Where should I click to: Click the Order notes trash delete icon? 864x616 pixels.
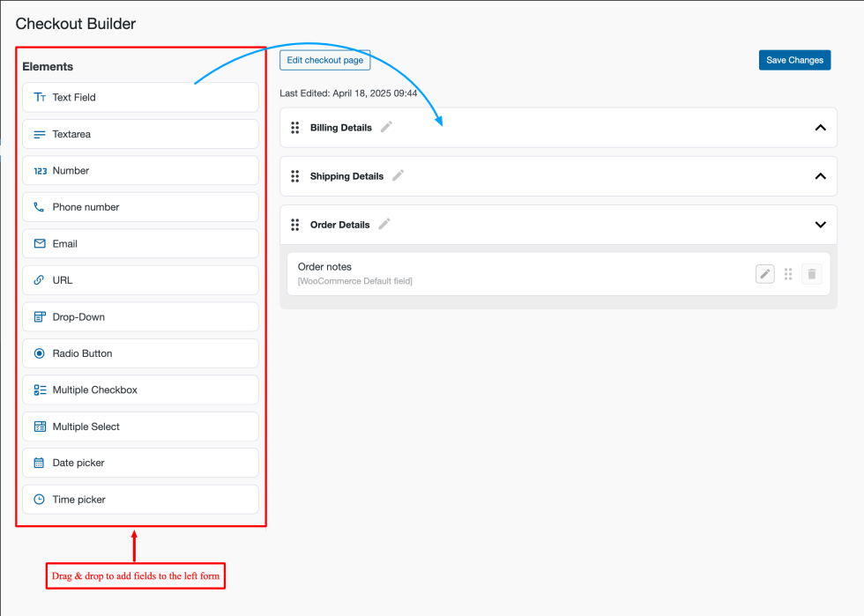coord(812,274)
